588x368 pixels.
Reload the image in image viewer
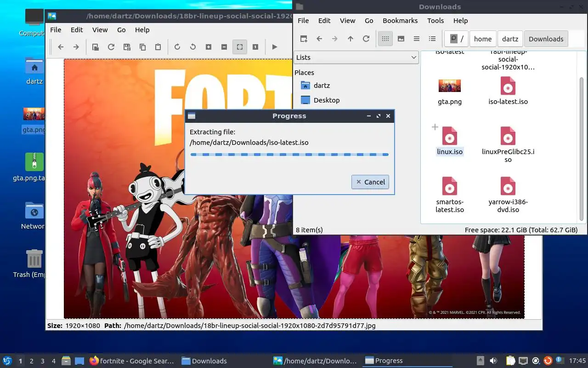click(111, 47)
